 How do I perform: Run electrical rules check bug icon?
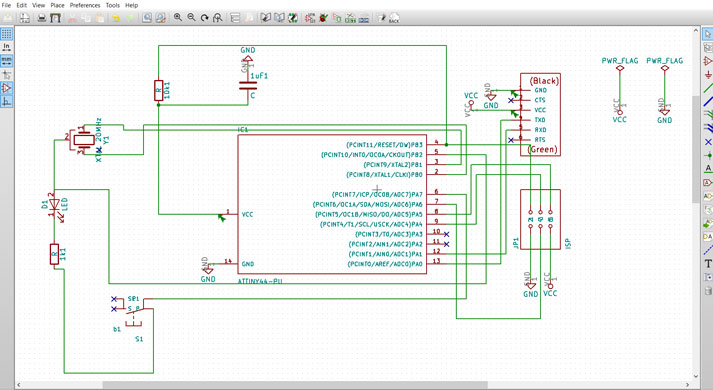323,18
